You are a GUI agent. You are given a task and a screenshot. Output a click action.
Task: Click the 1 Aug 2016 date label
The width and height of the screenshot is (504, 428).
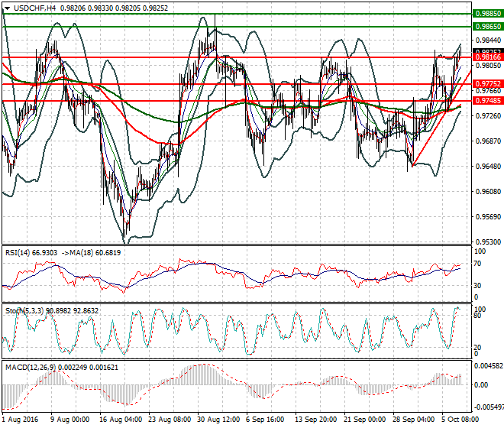(x=21, y=420)
